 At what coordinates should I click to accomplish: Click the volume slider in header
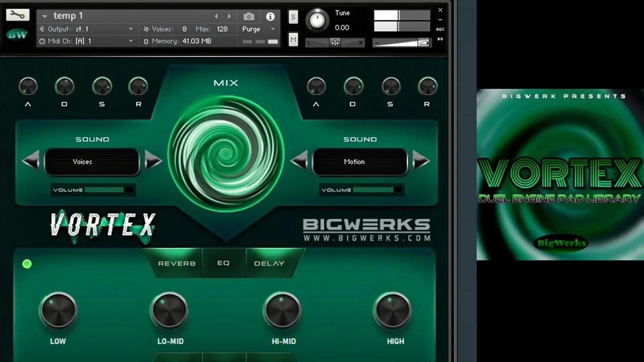(x=401, y=43)
